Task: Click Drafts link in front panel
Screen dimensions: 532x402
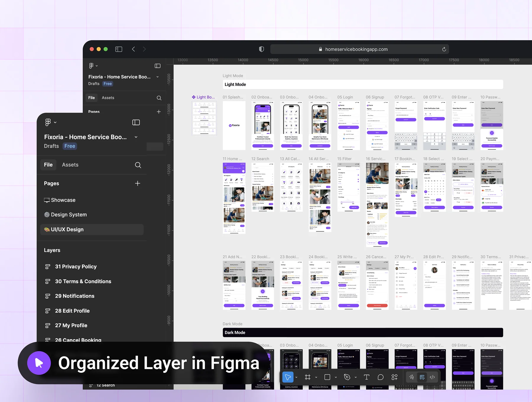Action: (x=51, y=146)
